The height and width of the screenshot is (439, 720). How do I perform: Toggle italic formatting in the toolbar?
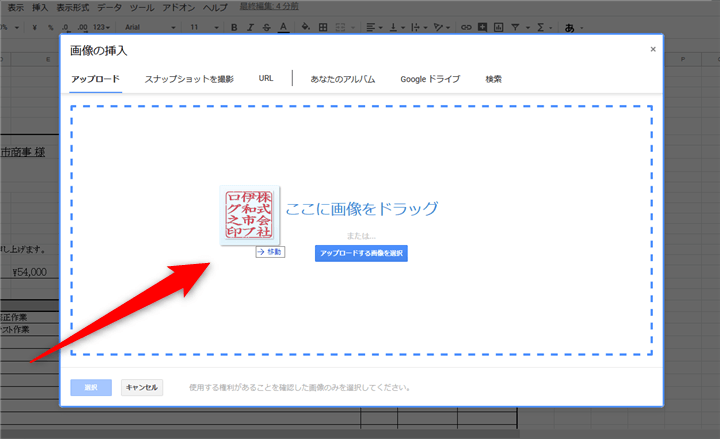click(250, 28)
